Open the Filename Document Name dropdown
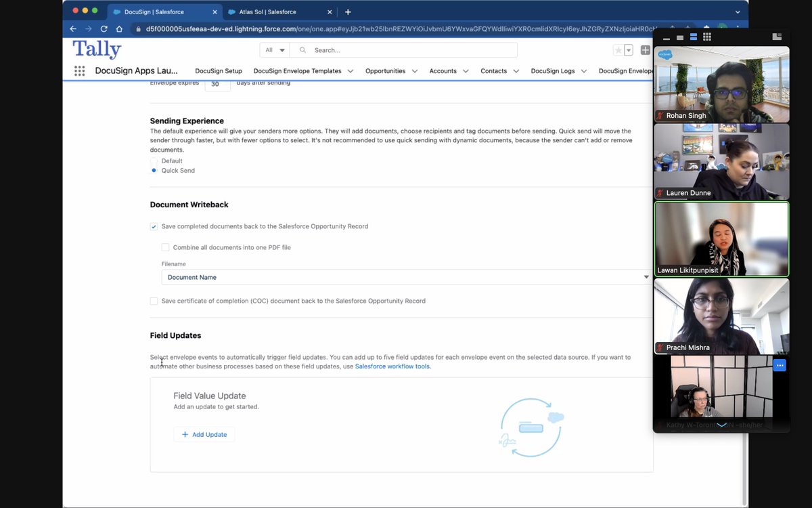Screen dimensions: 812x508 [407, 277]
